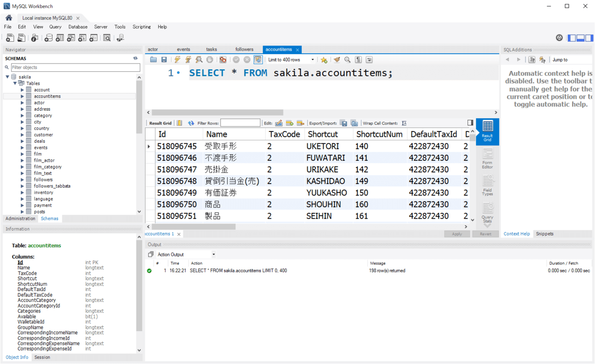Click the Filter Rows input field

pos(240,123)
